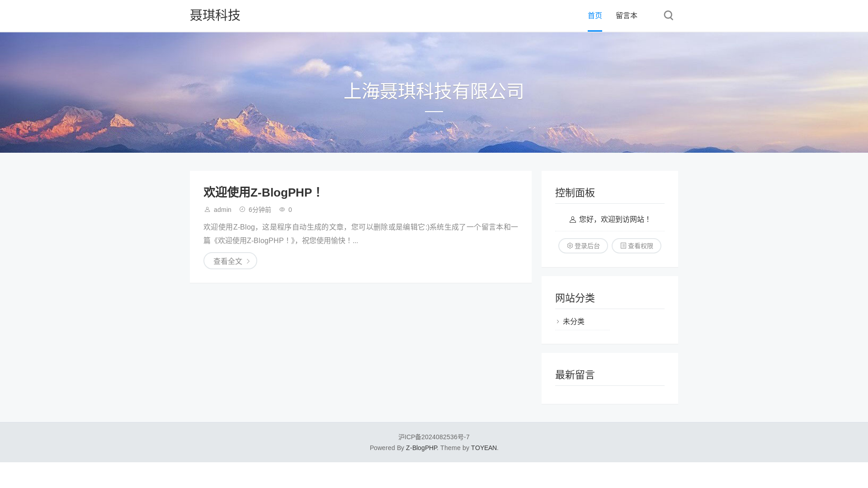Open the post title 欢迎使用Z-BlogPHP！
Image resolution: width=868 pixels, height=488 pixels.
point(263,192)
